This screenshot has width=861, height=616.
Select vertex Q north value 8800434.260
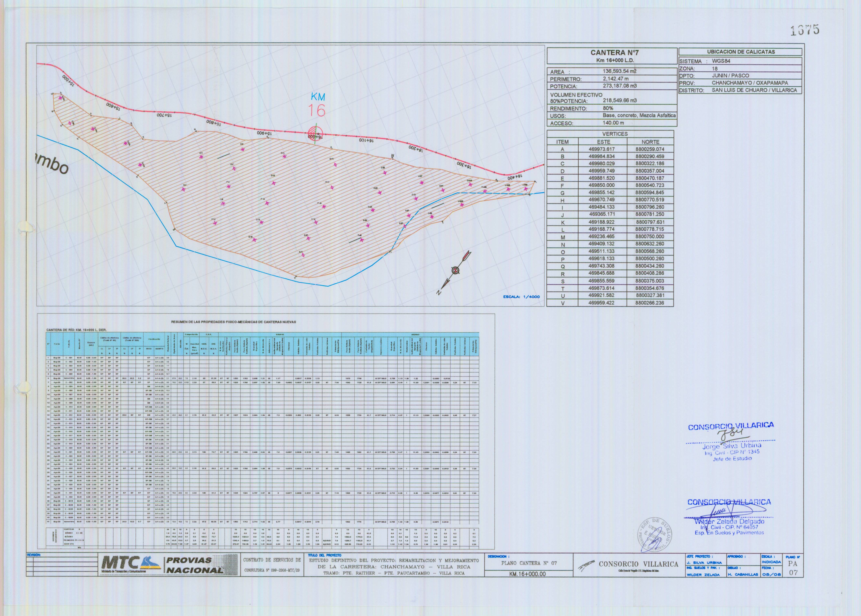pyautogui.click(x=650, y=266)
